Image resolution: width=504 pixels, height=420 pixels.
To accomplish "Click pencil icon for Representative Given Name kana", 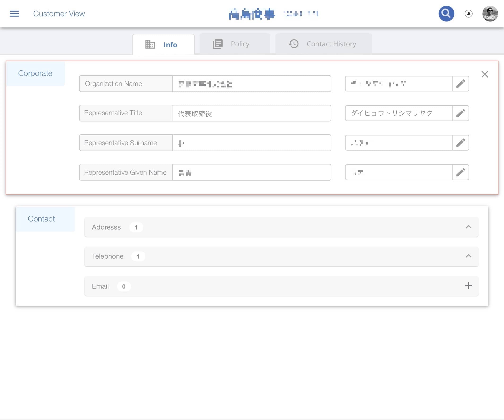I will (x=460, y=172).
